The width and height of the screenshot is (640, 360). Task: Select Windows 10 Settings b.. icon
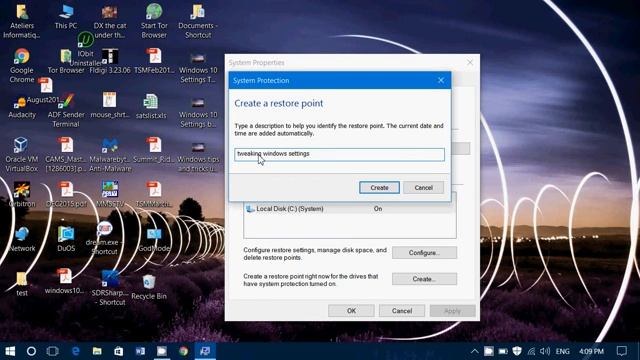point(198,112)
